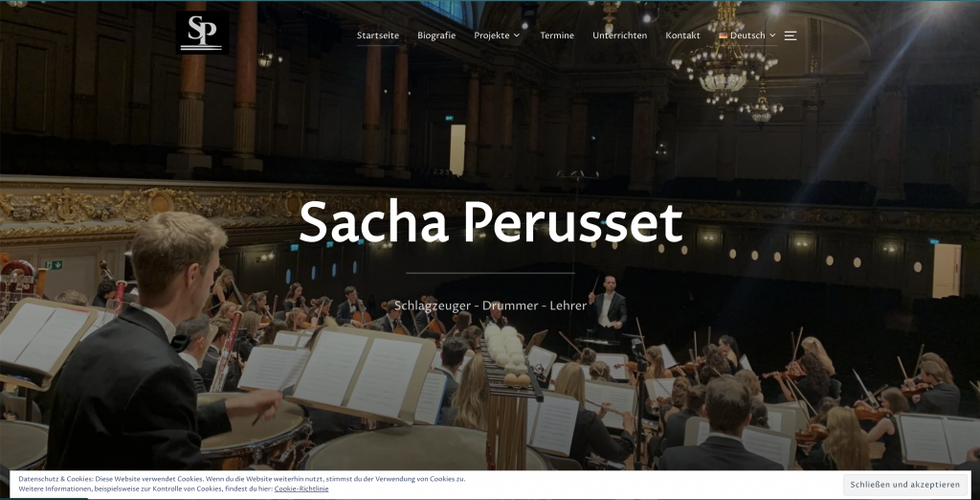This screenshot has width=980, height=500.
Task: Open the Unterrichten page
Action: 619,35
